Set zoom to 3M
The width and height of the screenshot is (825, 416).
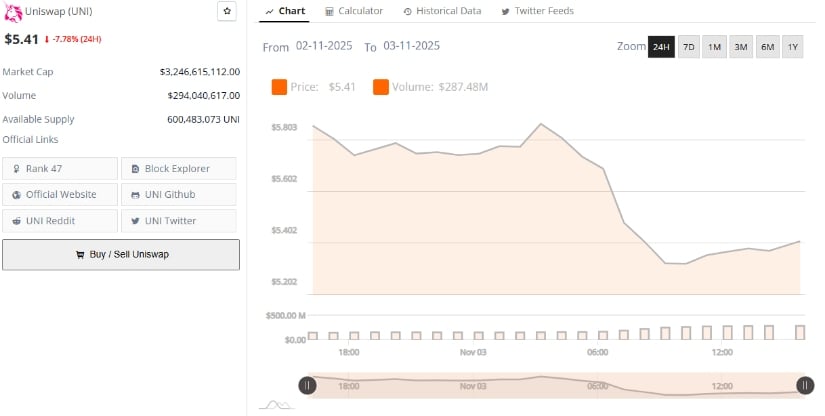tap(740, 47)
